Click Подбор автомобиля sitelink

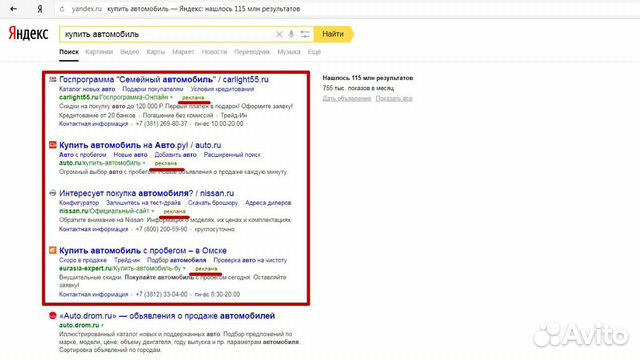click(x=177, y=260)
